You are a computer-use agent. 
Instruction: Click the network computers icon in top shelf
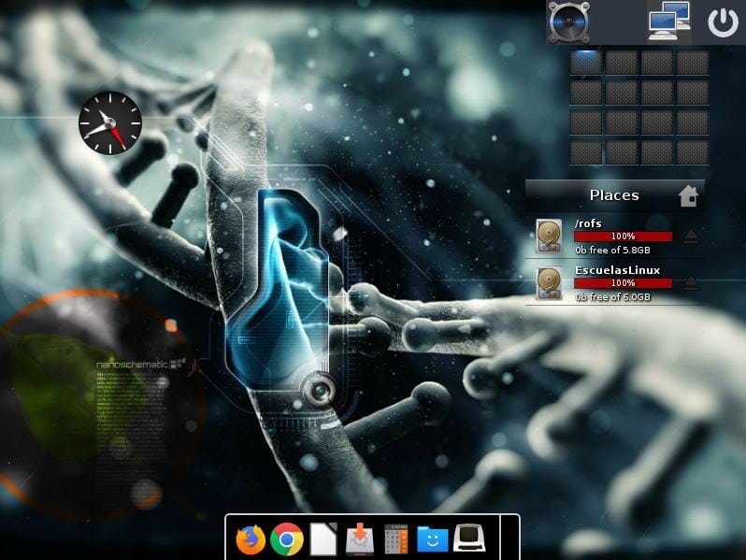coord(670,21)
